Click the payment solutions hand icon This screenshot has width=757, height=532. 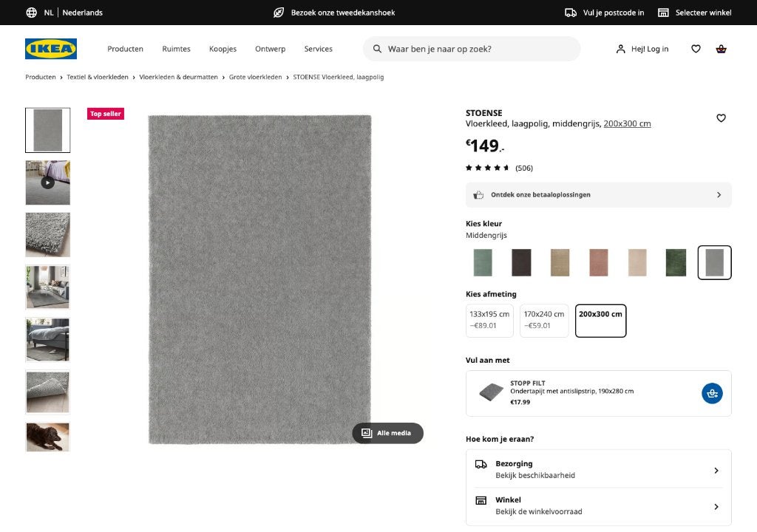point(478,195)
